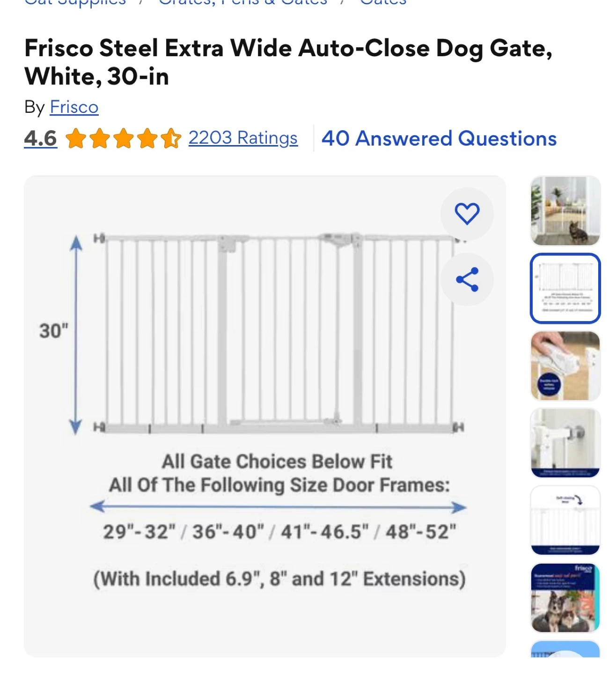Open the Crates, Pens & Gates breadcrumb
616x674 pixels.
242,3
